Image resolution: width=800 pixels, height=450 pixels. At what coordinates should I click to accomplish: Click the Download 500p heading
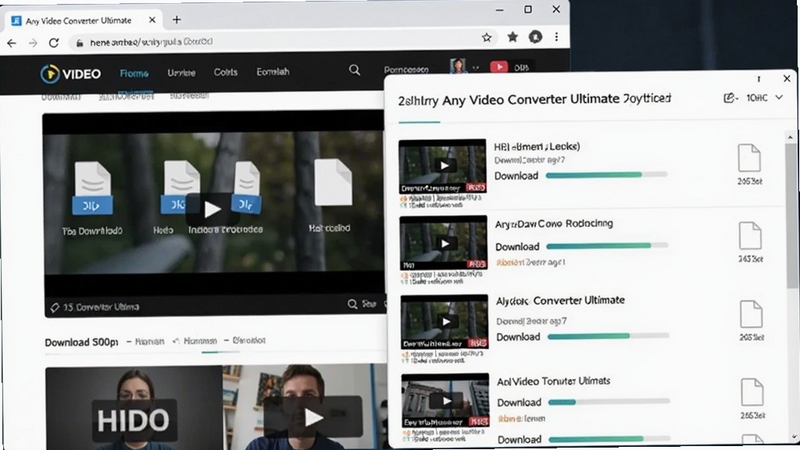82,342
